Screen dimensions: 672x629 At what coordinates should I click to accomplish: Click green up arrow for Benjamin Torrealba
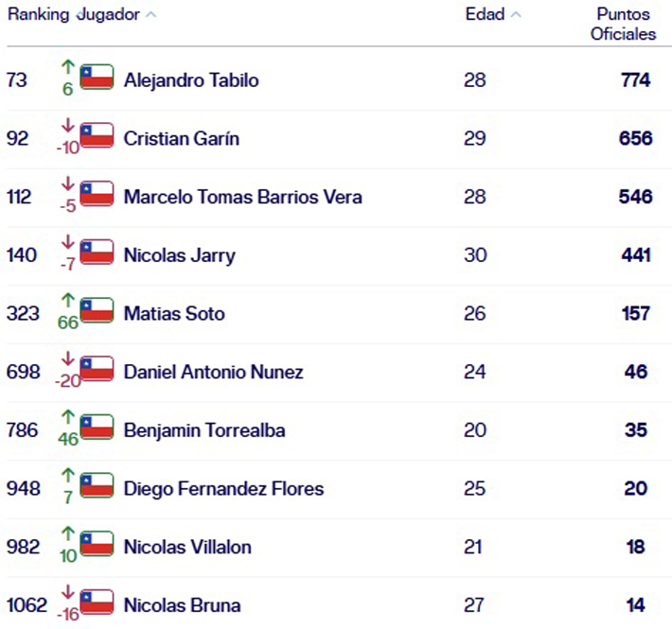pyautogui.click(x=67, y=416)
